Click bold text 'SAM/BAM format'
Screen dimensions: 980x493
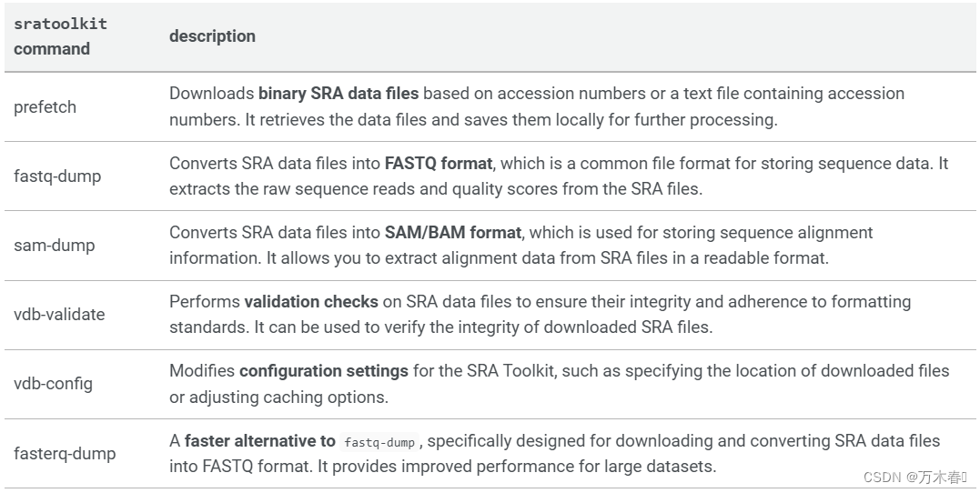point(453,233)
